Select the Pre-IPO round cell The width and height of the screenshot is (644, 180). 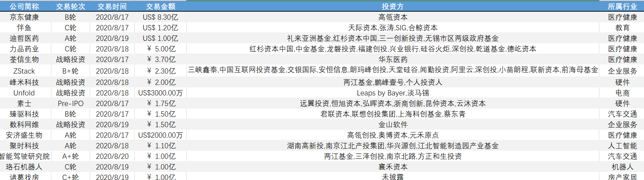(x=71, y=103)
